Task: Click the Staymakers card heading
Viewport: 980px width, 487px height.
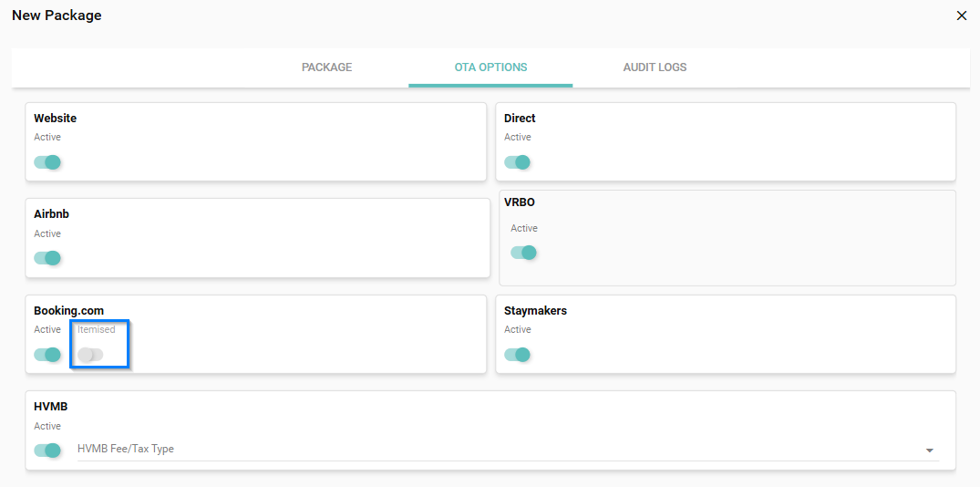Action: 535,311
